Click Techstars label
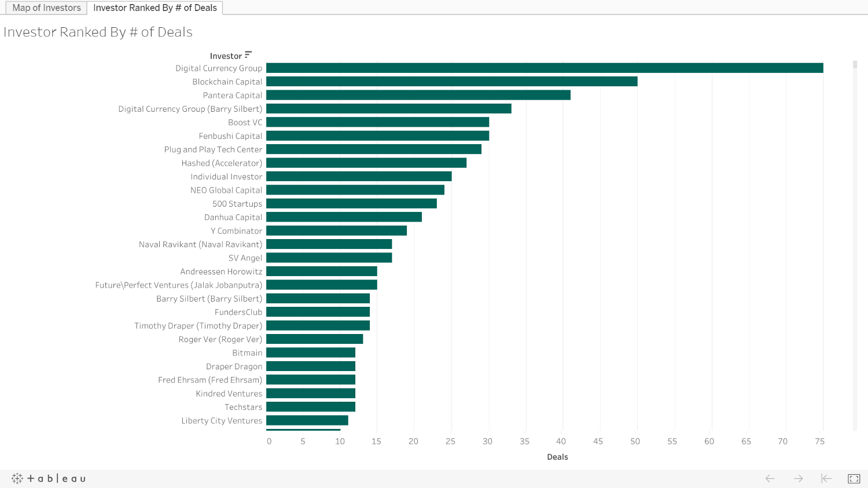 click(x=244, y=407)
